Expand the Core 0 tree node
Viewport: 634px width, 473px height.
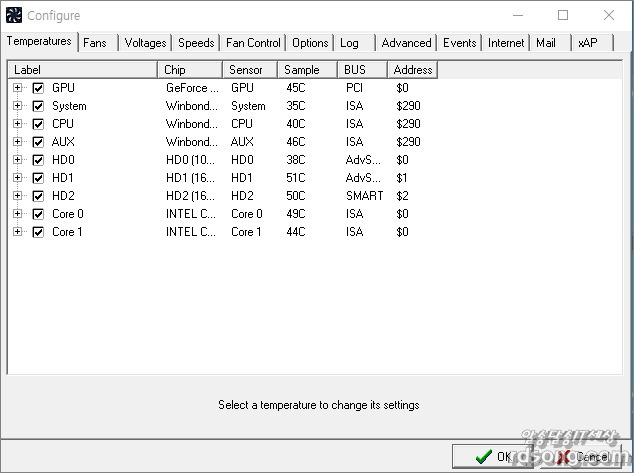click(x=18, y=214)
